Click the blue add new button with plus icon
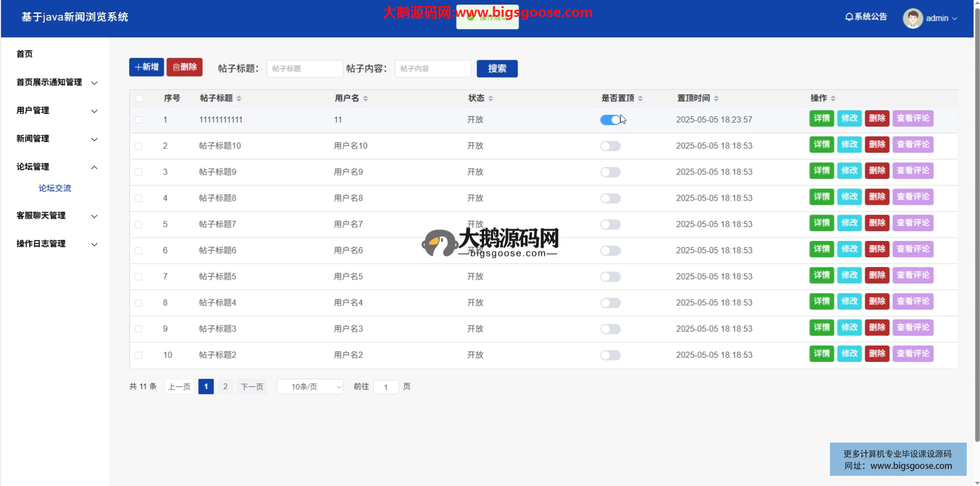 tap(146, 67)
